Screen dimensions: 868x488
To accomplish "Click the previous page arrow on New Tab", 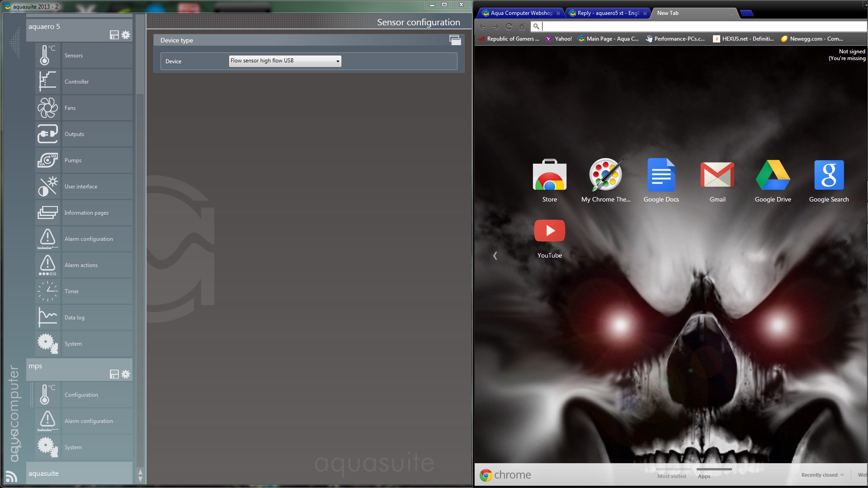I will [495, 256].
